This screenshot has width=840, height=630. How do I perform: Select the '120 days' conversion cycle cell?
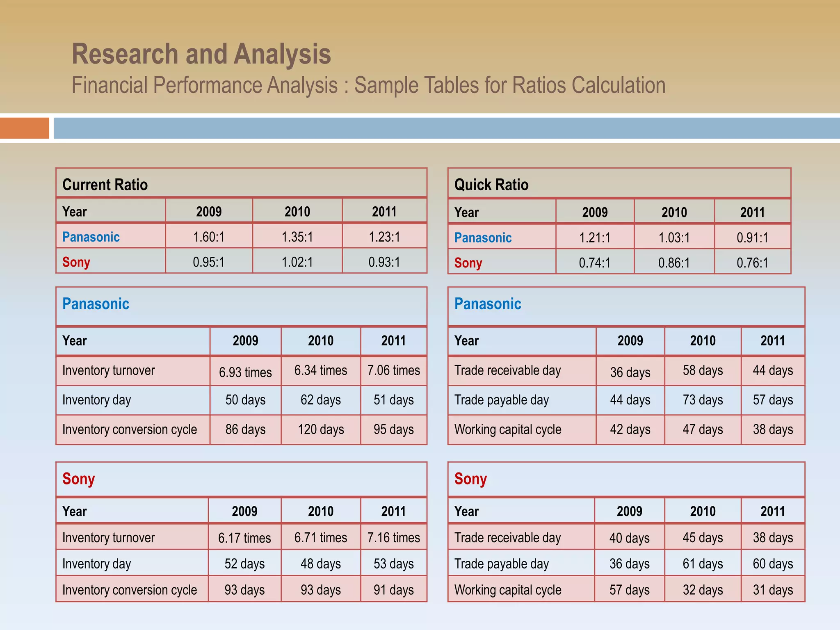pyautogui.click(x=321, y=429)
